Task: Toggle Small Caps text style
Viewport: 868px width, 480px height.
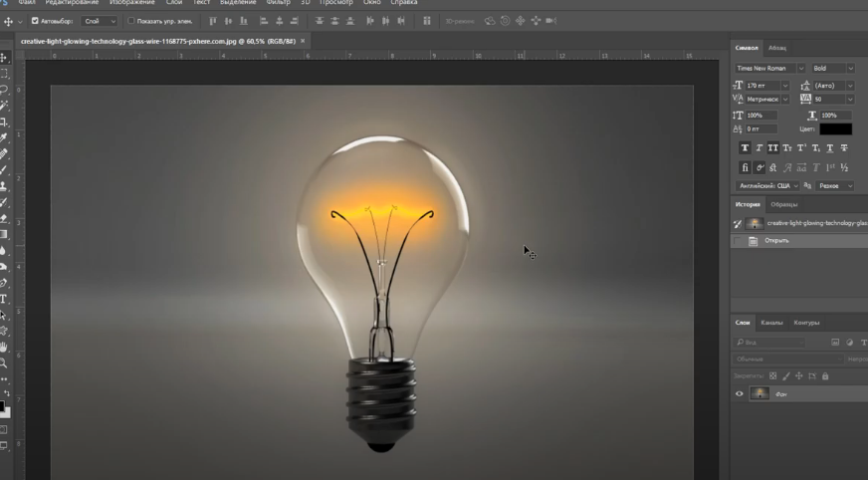Action: (787, 147)
